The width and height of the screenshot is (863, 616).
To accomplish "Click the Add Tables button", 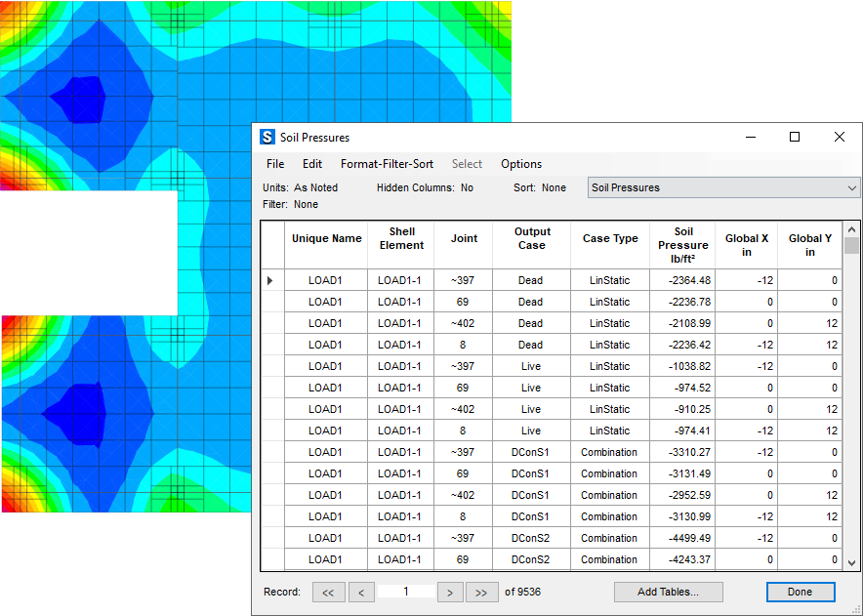I will click(x=668, y=592).
